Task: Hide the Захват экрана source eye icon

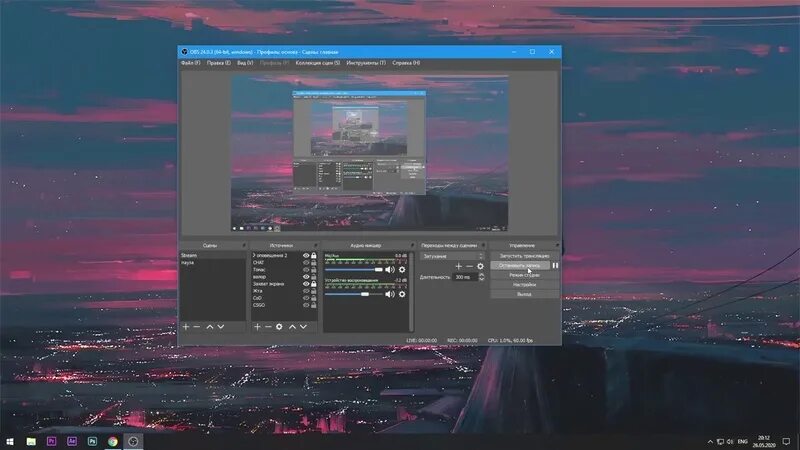Action: coord(306,284)
